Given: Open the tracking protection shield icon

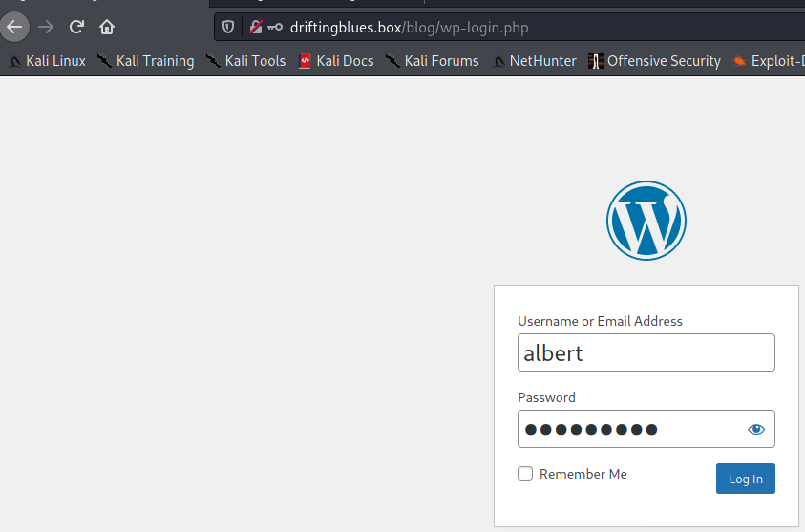Looking at the screenshot, I should tap(228, 27).
